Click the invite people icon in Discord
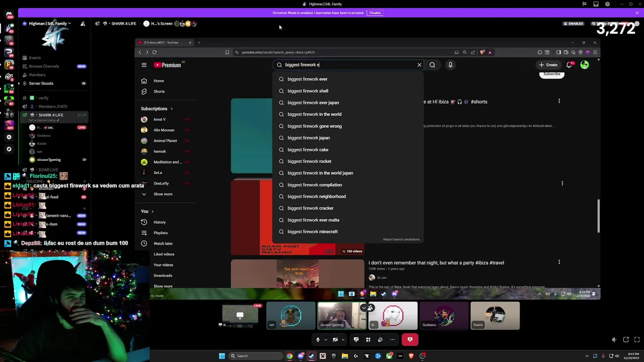This screenshot has width=644, height=362. tap(83, 24)
